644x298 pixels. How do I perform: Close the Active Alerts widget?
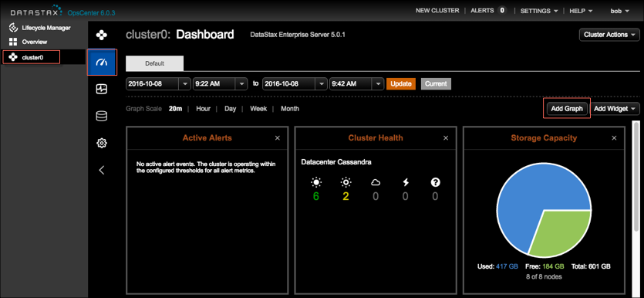pos(277,138)
